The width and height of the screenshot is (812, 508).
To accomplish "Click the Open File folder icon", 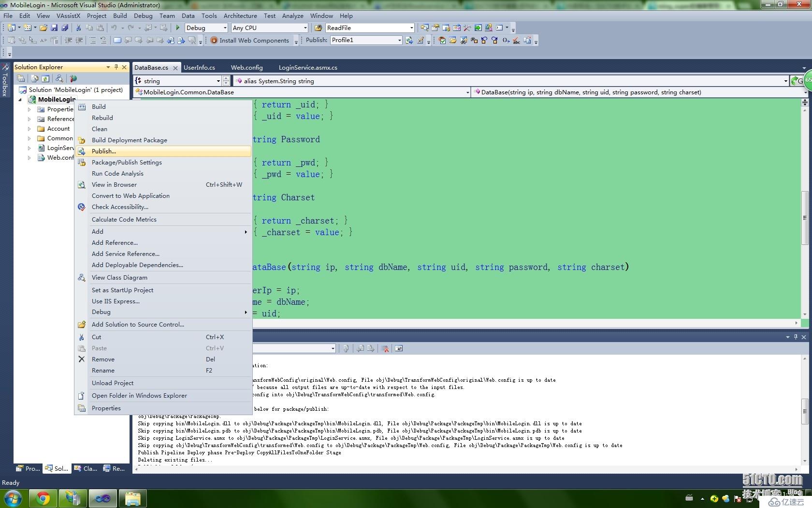I will 43,28.
